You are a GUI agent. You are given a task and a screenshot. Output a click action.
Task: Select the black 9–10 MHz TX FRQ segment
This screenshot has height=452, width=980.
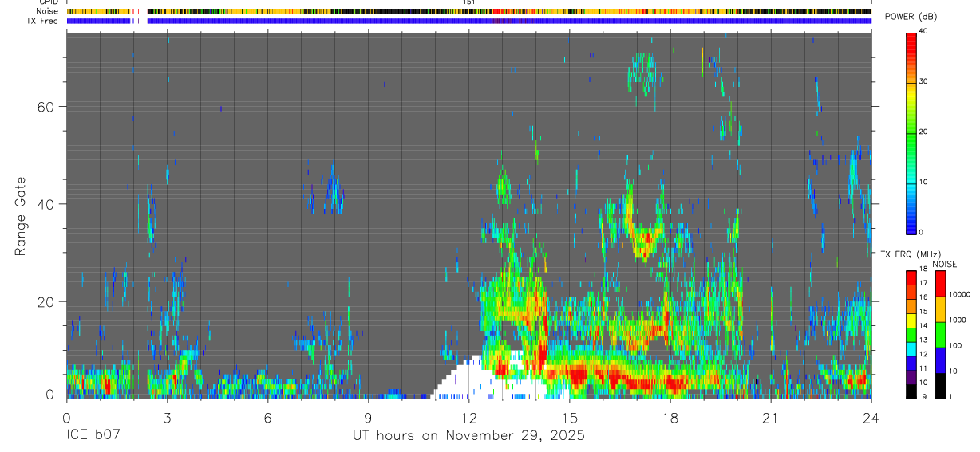[x=911, y=391]
